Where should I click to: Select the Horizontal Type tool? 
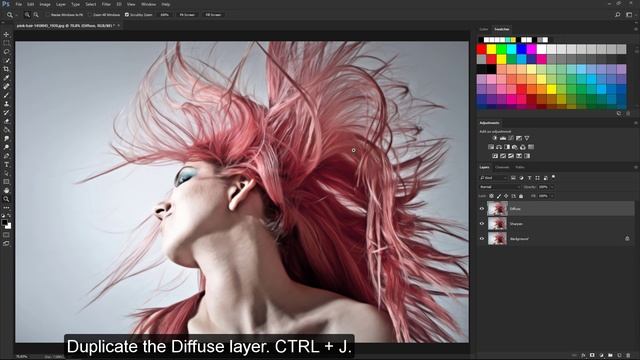(6, 164)
